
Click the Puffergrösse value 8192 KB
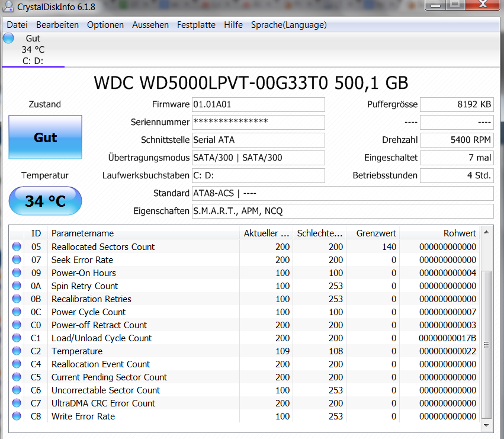coord(457,104)
